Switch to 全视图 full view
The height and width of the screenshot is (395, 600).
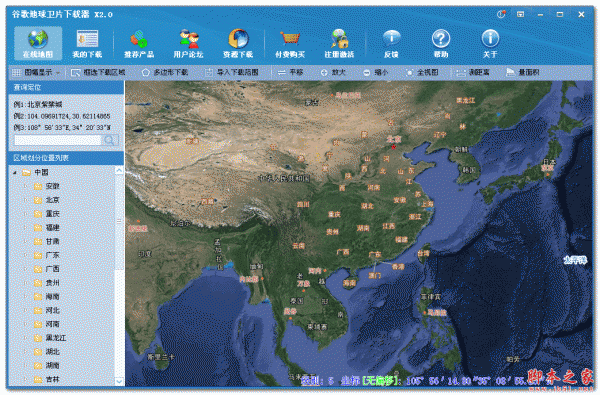tap(422, 72)
